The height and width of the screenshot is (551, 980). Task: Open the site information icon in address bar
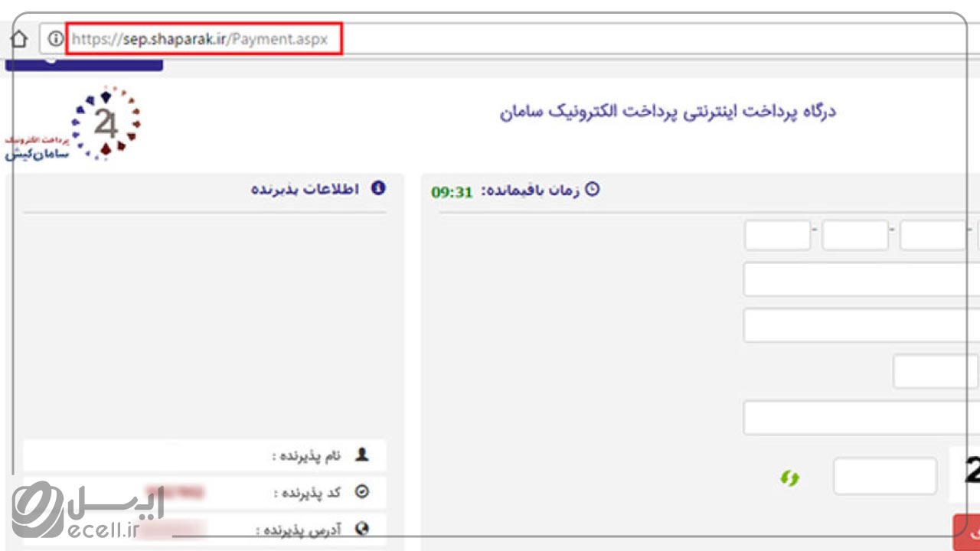tap(55, 39)
